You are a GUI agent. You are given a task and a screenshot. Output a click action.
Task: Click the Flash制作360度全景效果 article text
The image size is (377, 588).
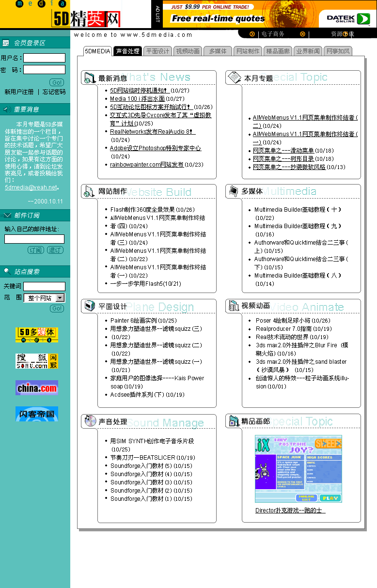click(x=142, y=210)
